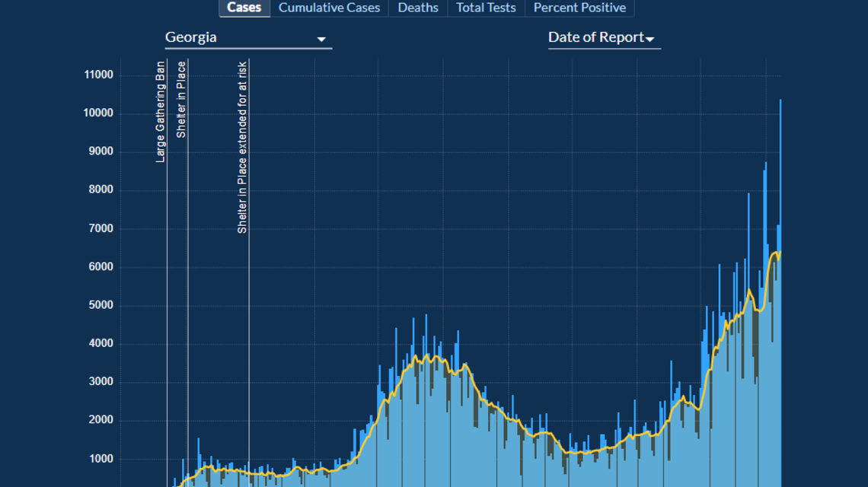Click the 10000 y-axis label

pyautogui.click(x=98, y=113)
